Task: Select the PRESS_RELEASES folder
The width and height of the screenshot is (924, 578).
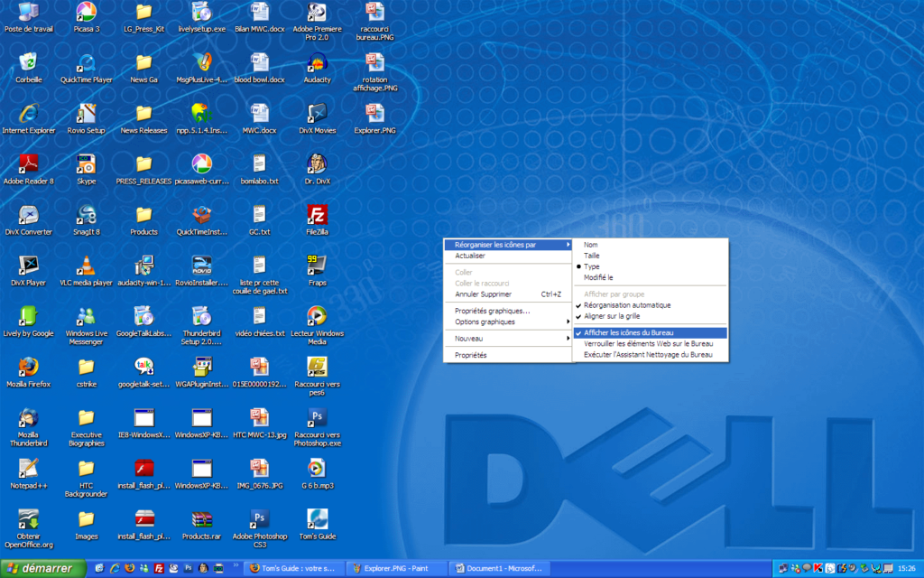Action: (x=143, y=170)
